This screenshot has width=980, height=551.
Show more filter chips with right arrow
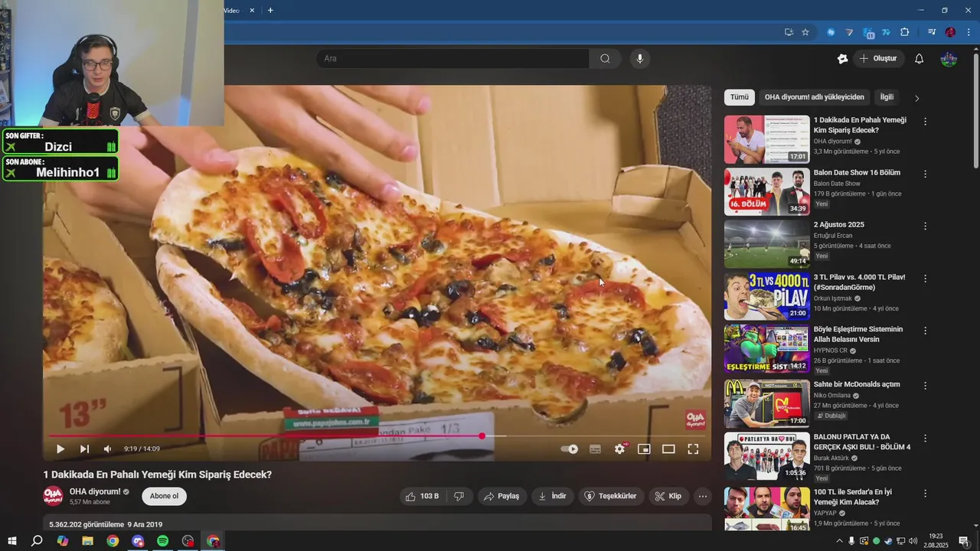click(916, 98)
